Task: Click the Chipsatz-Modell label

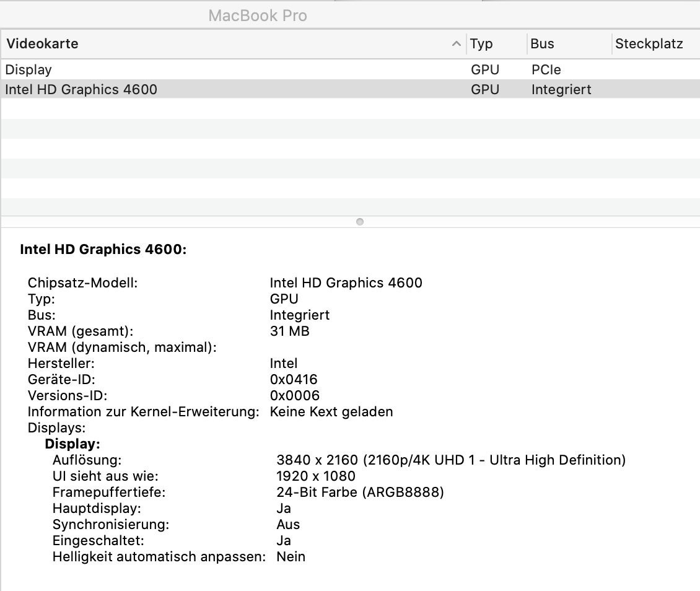Action: click(82, 283)
